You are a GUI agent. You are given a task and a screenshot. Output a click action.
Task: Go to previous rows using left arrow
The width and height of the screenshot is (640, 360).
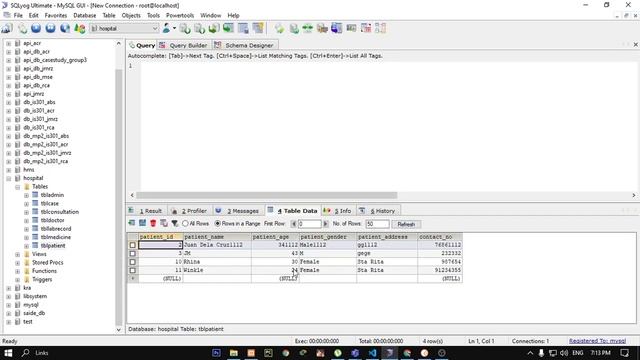(293, 224)
